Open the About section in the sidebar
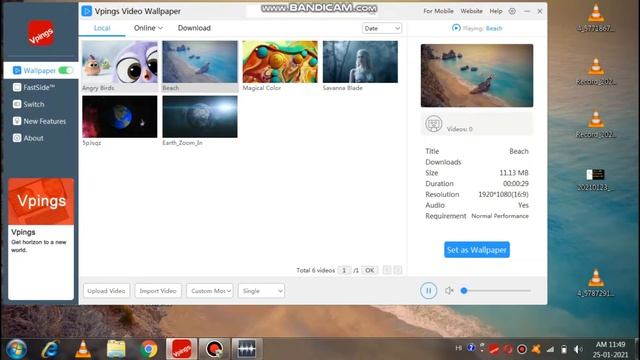The width and height of the screenshot is (640, 360). [x=28, y=138]
